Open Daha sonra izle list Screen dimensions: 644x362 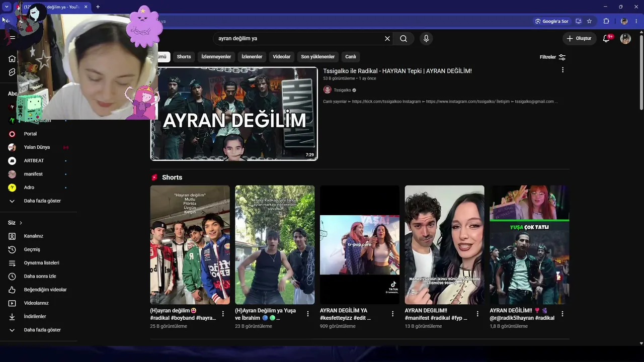point(38,277)
